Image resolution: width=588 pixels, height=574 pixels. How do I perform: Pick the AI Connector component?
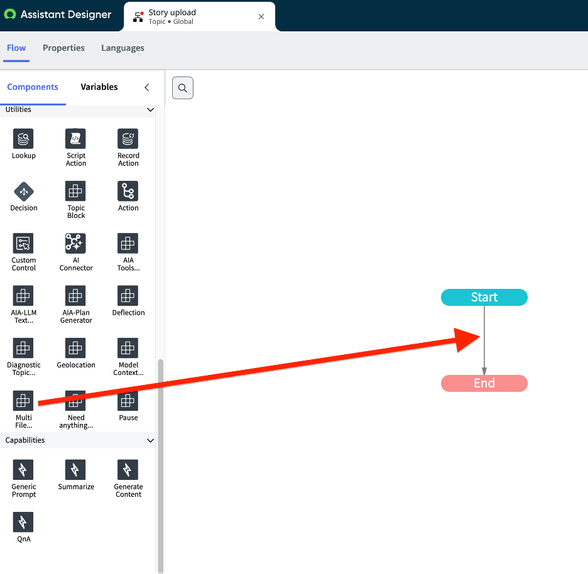point(76,252)
